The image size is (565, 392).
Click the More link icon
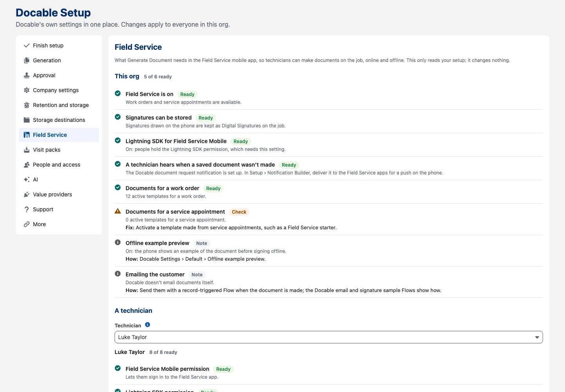(27, 224)
